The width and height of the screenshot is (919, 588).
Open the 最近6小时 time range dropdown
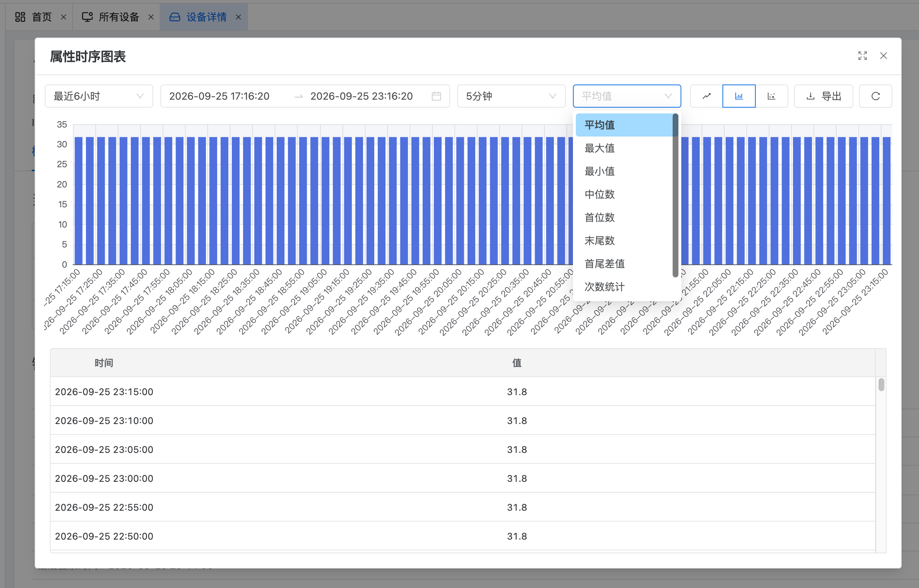click(x=99, y=96)
